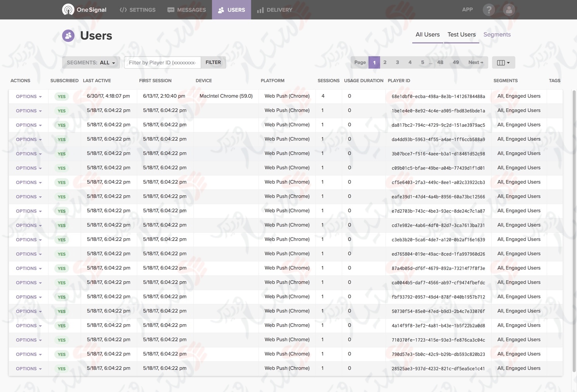Viewport: 577px width, 392px height.
Task: Select the All Users tab
Action: [427, 34]
